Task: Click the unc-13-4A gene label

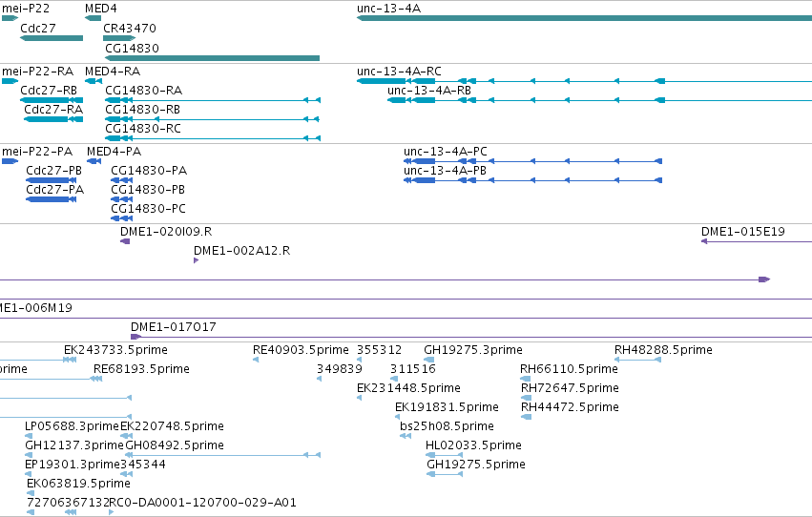Action: (389, 9)
